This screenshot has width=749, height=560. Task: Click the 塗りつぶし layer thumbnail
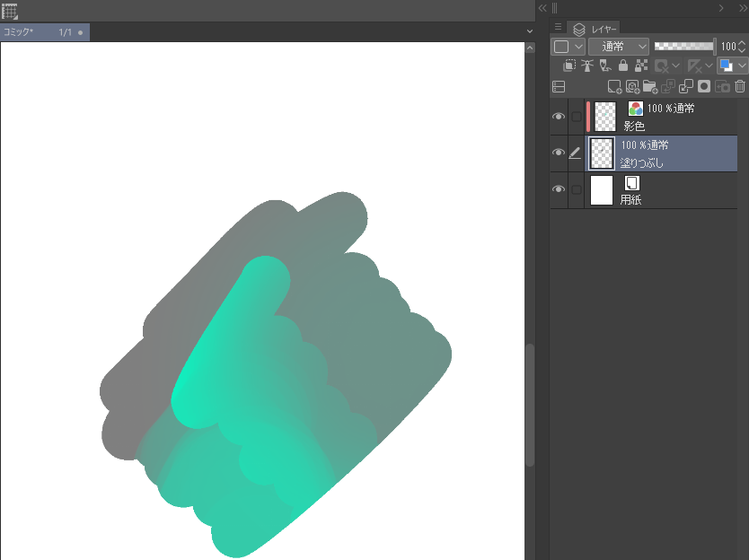tap(602, 153)
